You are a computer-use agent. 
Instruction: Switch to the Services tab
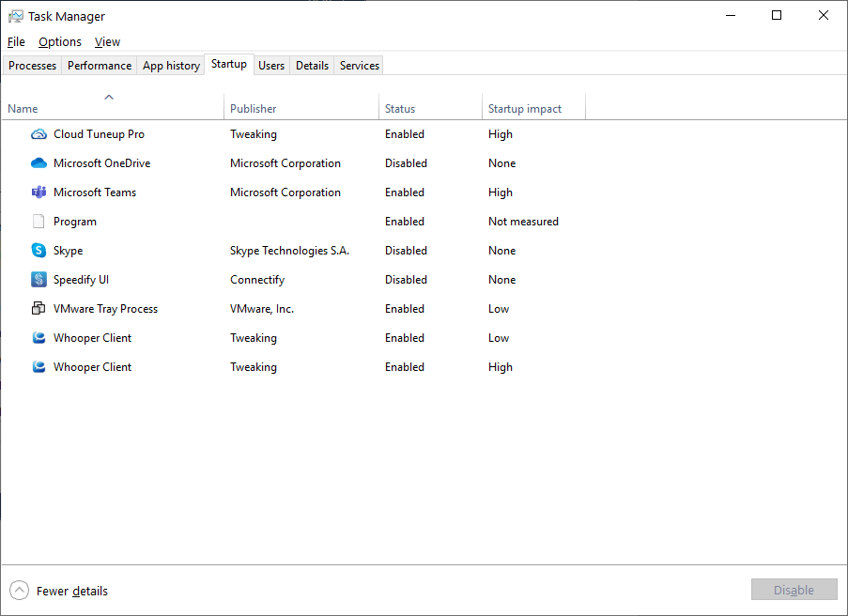coord(358,65)
